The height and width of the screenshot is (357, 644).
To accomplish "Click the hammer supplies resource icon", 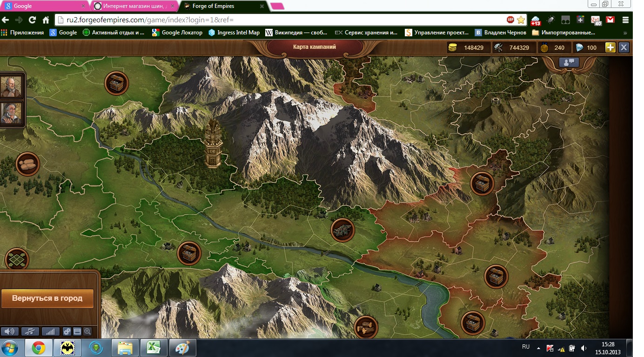I will tap(498, 47).
